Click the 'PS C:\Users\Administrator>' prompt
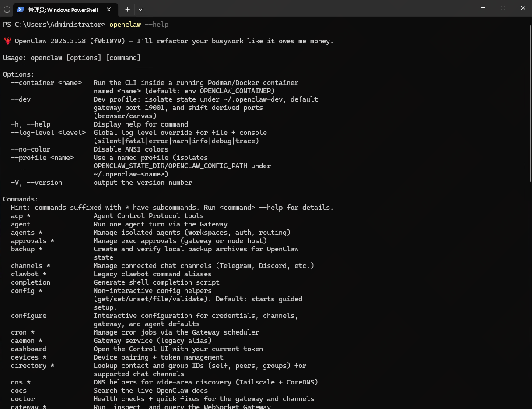The width and height of the screenshot is (532, 409). [54, 25]
